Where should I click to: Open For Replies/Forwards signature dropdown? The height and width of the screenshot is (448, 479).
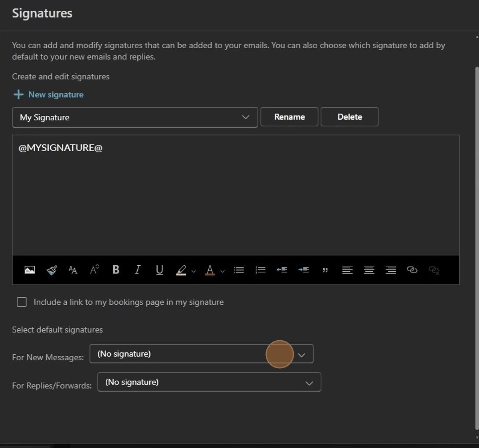tap(209, 382)
